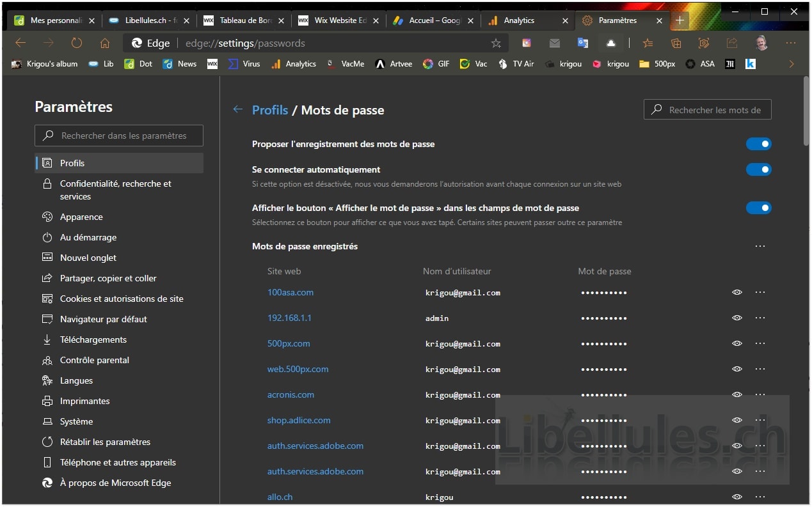
Task: Open Confidentialité, recherche et services settings
Action: tap(119, 190)
